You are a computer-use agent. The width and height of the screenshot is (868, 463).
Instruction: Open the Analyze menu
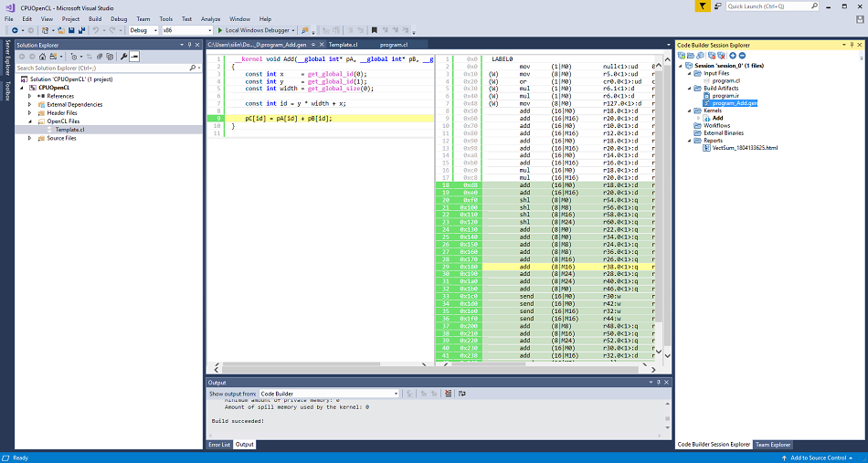click(x=210, y=18)
